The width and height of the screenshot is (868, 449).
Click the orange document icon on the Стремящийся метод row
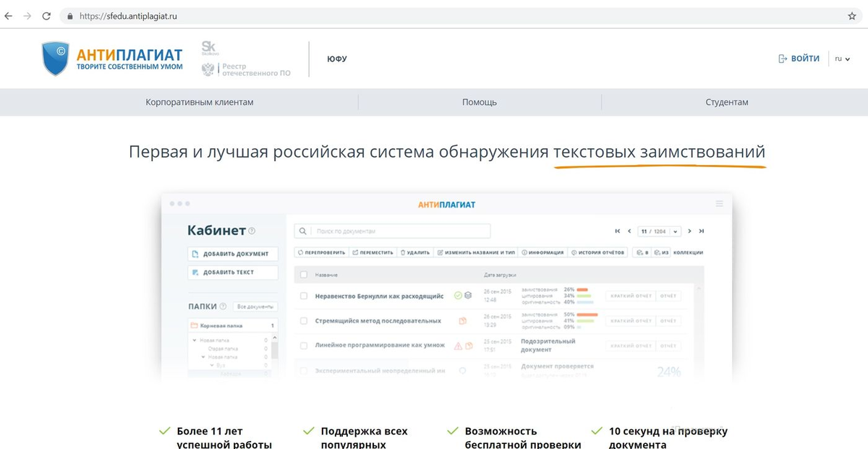click(462, 320)
